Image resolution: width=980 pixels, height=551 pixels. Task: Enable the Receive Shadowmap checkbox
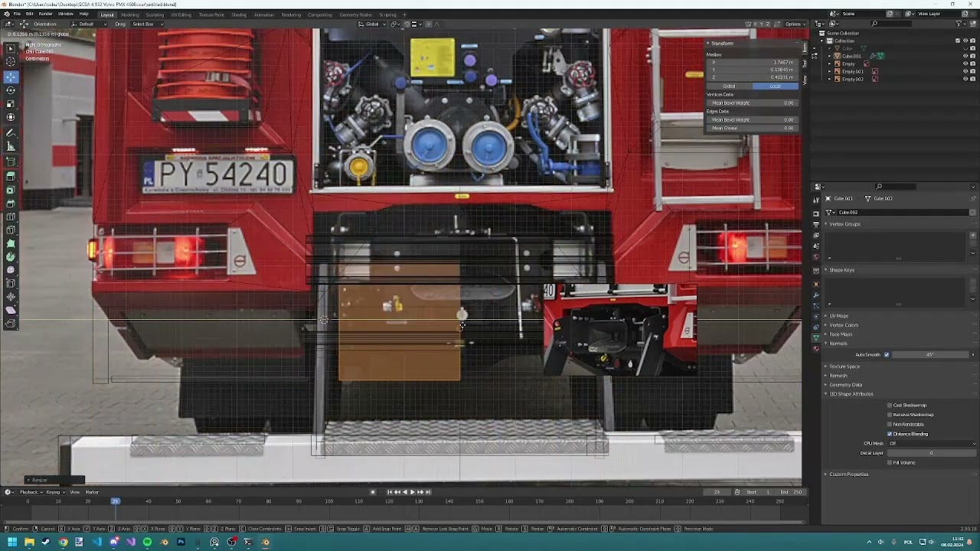pos(890,415)
